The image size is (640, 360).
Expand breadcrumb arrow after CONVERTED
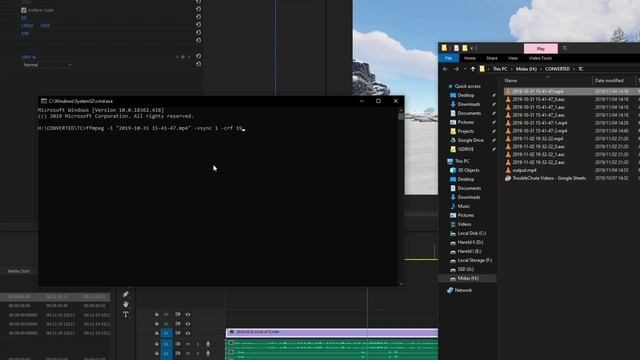tap(574, 69)
